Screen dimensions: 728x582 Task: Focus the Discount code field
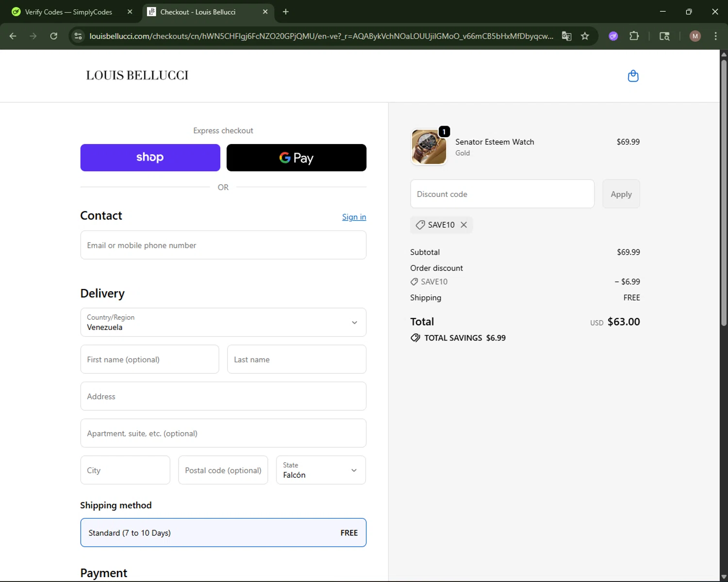[x=502, y=194]
